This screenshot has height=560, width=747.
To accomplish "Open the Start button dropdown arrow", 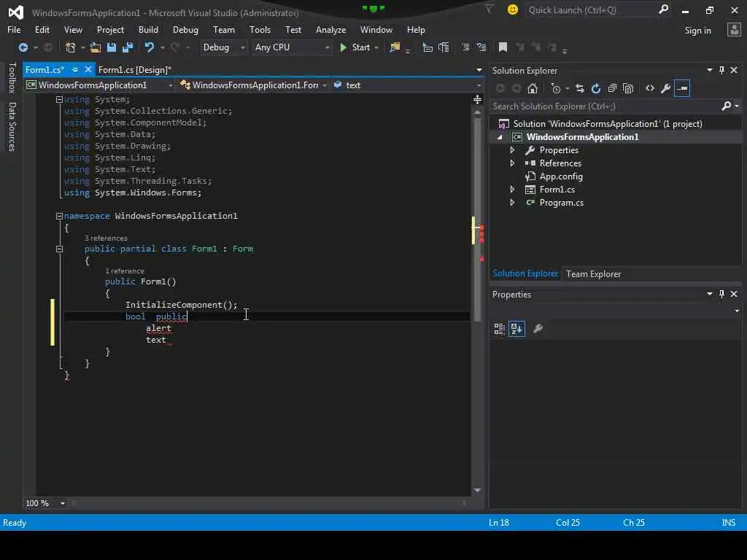I will point(376,47).
